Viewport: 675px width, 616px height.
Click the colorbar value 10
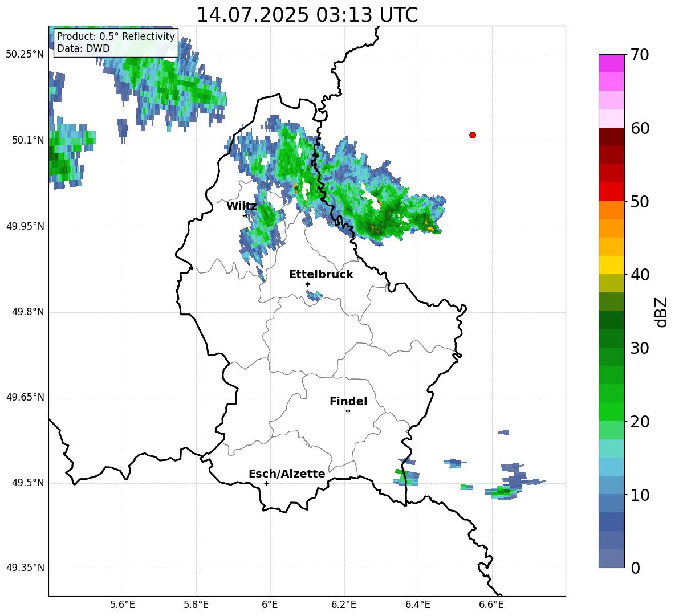click(640, 495)
